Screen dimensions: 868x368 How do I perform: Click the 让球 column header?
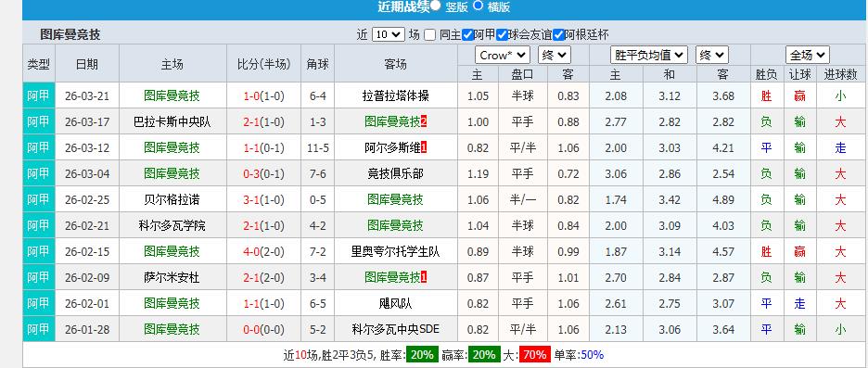tap(799, 75)
